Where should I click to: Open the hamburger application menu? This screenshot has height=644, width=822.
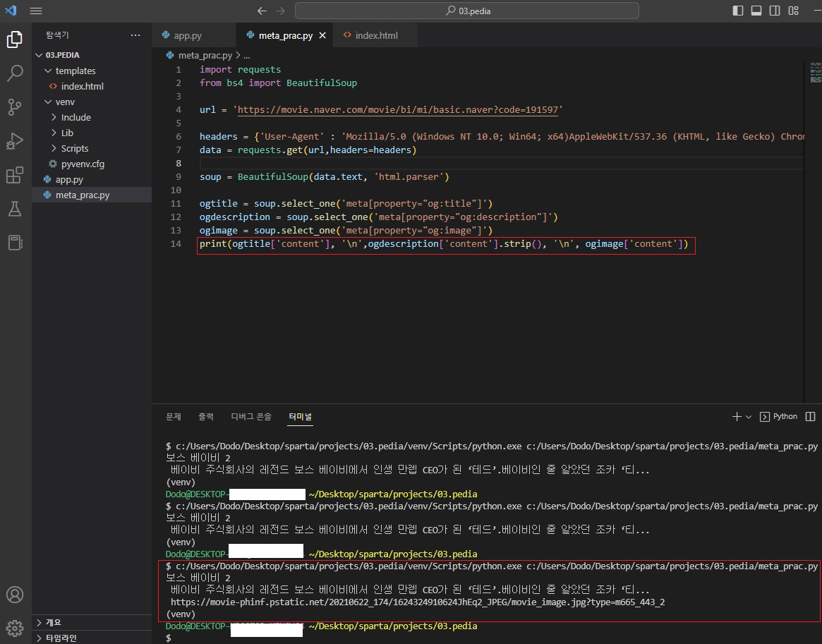pos(36,11)
